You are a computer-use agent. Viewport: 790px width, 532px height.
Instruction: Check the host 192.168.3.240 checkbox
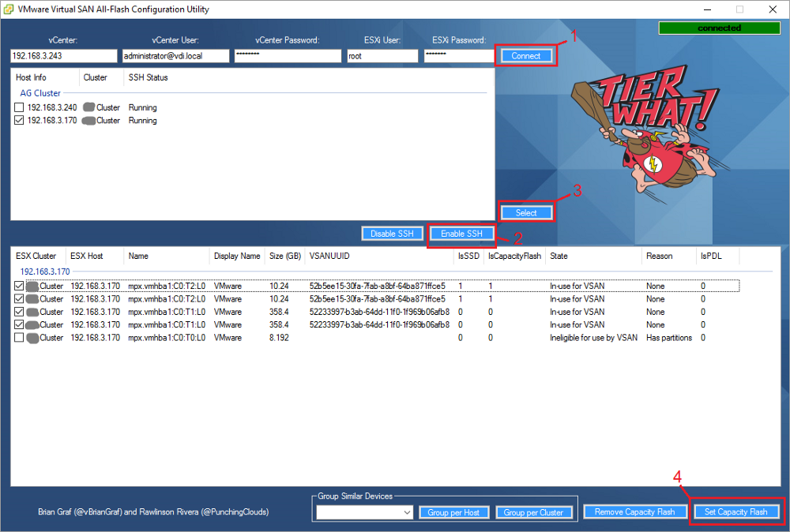point(19,107)
